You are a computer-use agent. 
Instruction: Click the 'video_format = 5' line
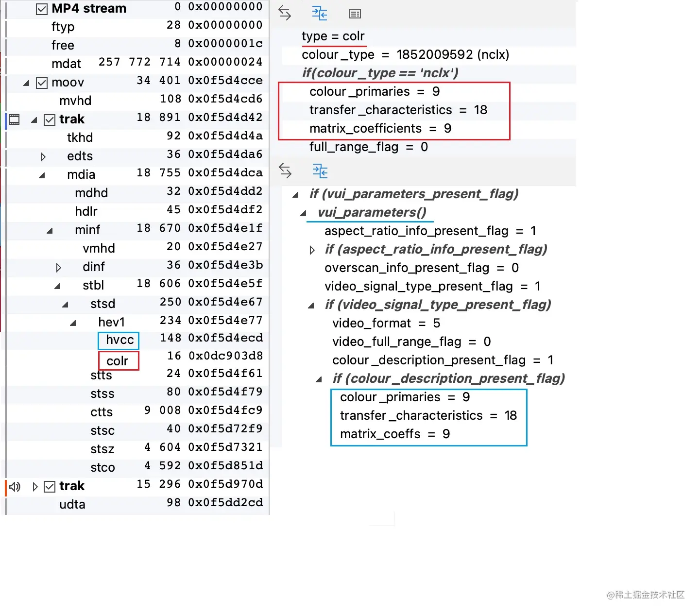pos(386,323)
